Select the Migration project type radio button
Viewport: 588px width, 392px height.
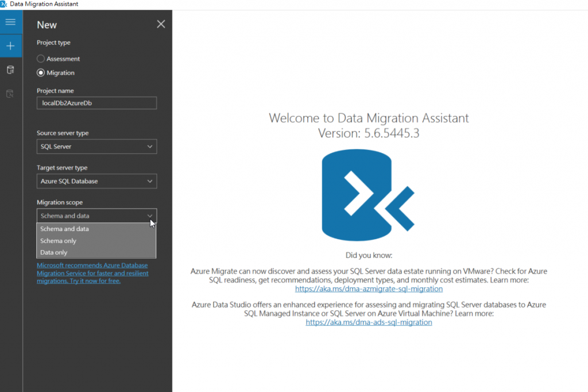click(x=41, y=73)
